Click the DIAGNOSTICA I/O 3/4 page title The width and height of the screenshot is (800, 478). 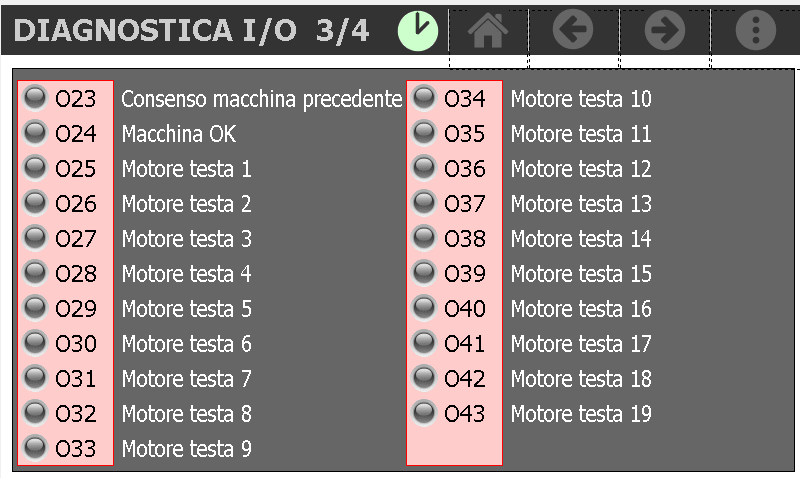pyautogui.click(x=192, y=31)
